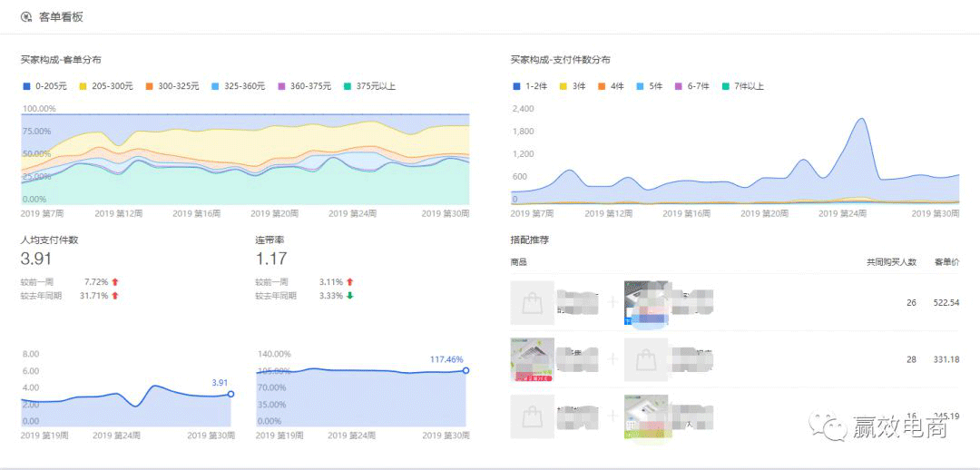This screenshot has height=470, width=980.
Task: Click the 117.46% endpoint marker on chart
Action: pos(465,370)
